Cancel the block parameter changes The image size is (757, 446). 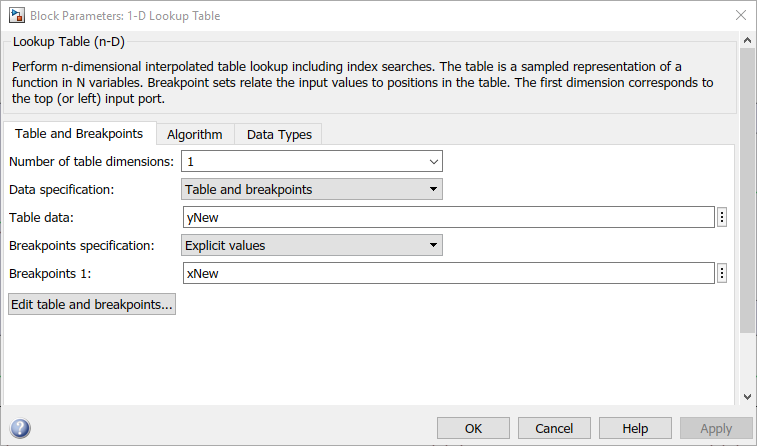(x=554, y=428)
